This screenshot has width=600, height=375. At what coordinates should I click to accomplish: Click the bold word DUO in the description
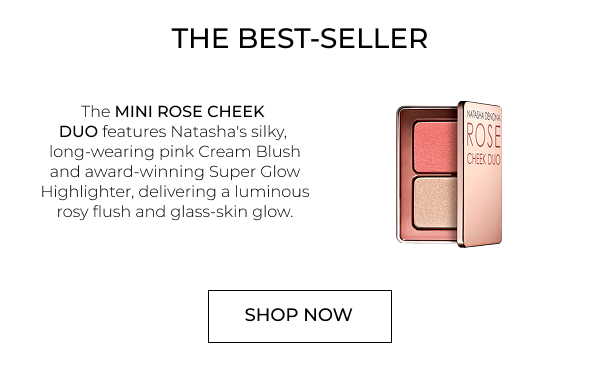78,132
